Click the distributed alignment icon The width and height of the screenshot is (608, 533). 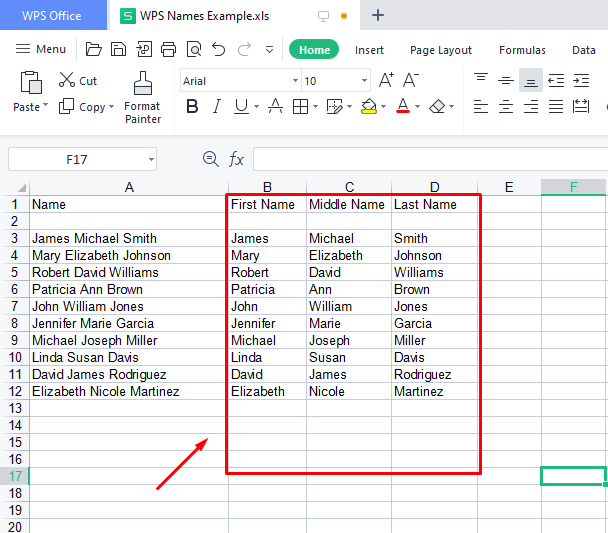point(581,106)
